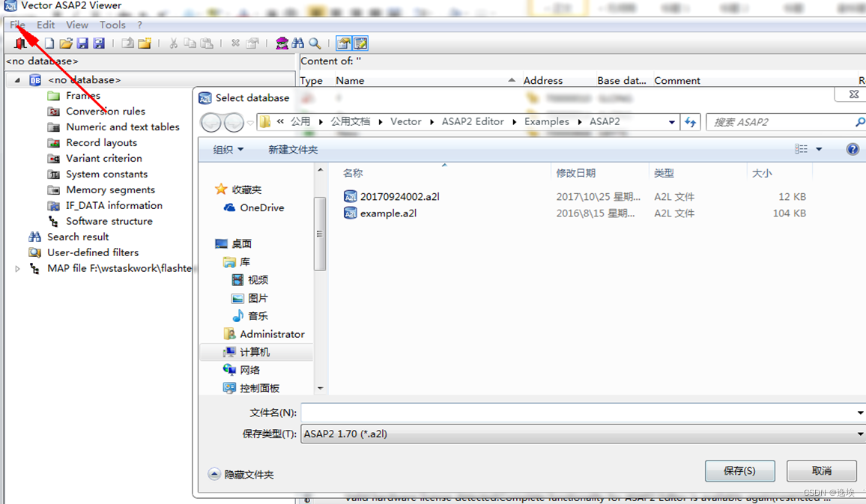Create a new database via blank page icon
Image resolution: width=866 pixels, height=504 pixels.
click(49, 43)
